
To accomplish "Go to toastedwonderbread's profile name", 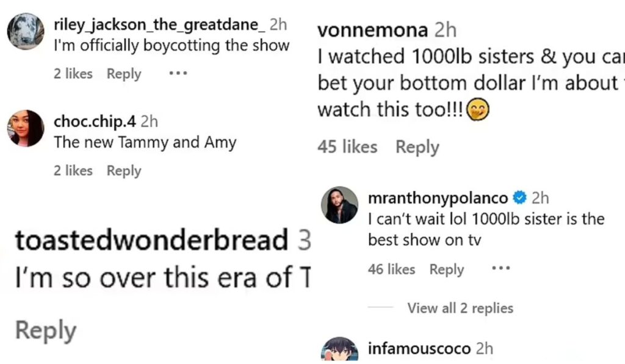I will click(x=151, y=241).
